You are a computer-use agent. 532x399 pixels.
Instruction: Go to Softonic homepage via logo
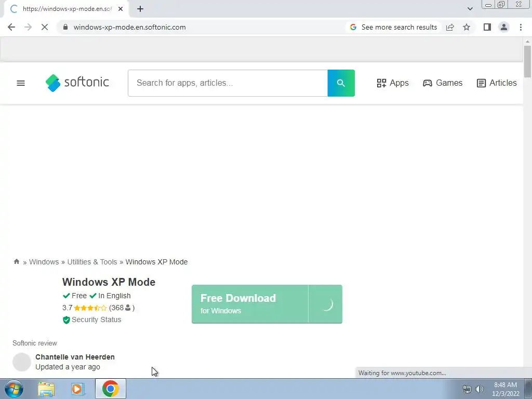(77, 83)
